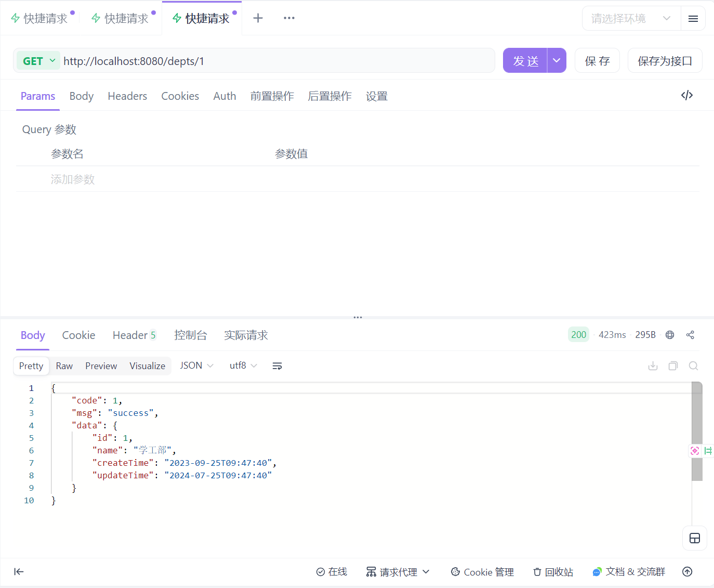Open the 前置操作 pre-request tab

point(272,96)
